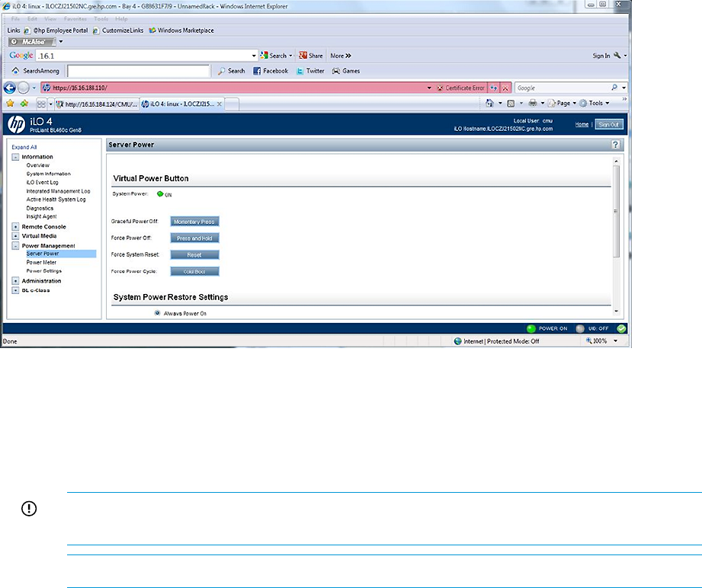Click the Cold Boot button
702x588 pixels.
(x=195, y=271)
